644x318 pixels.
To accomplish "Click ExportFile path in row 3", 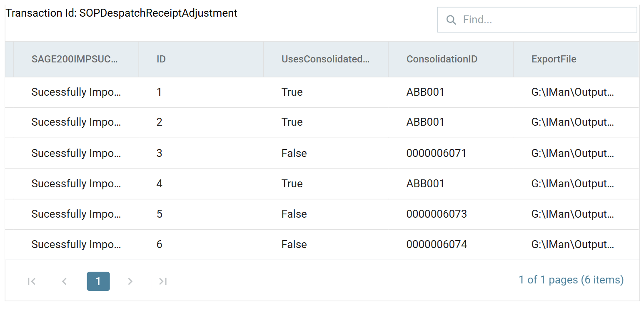I will pyautogui.click(x=573, y=153).
